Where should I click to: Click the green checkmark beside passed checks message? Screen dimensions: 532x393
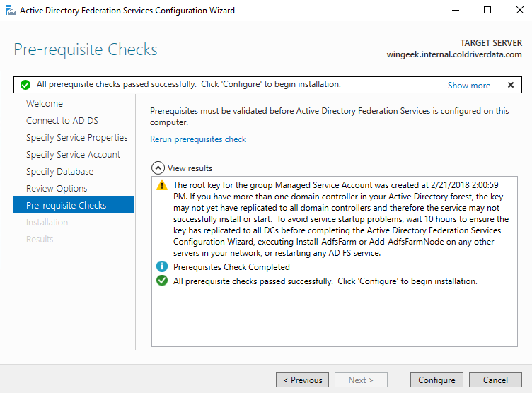[x=162, y=281]
